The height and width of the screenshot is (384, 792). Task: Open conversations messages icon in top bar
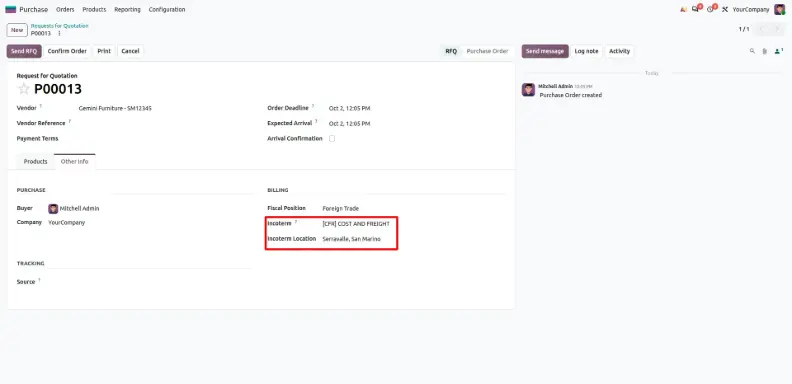(696, 9)
